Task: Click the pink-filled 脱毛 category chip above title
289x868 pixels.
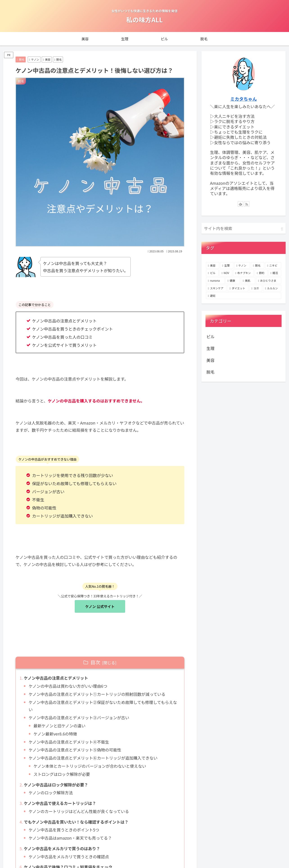Action: pos(20,60)
